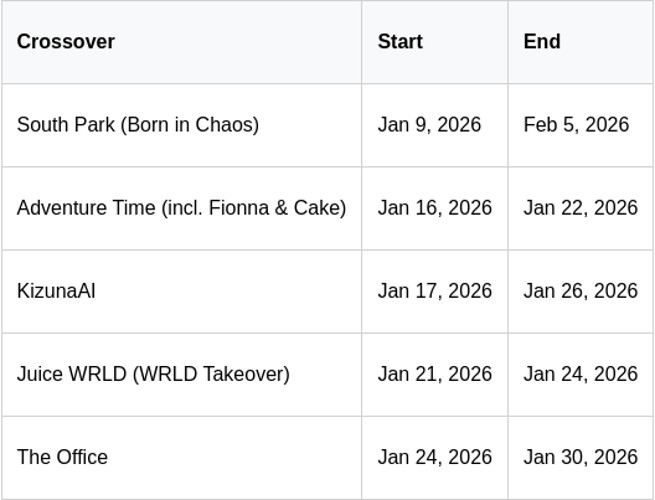The height and width of the screenshot is (500, 655).
Task: Click the Jan 17, 2026 start date
Action: pos(435,291)
